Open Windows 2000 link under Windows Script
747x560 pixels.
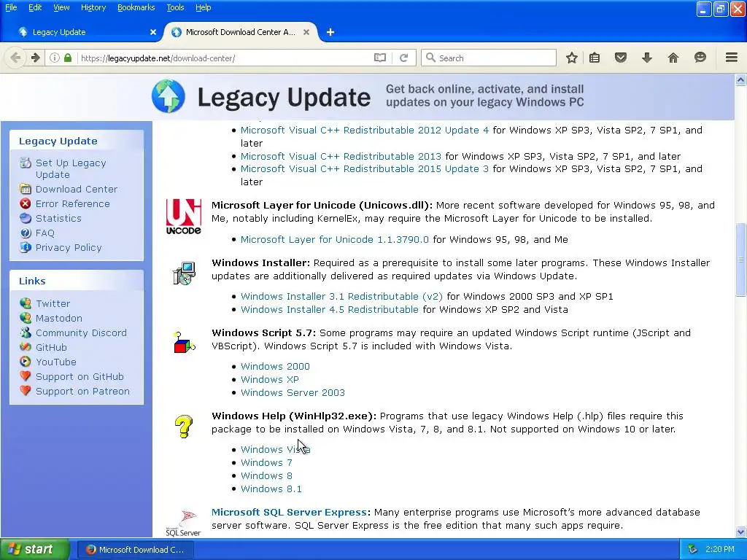point(275,366)
